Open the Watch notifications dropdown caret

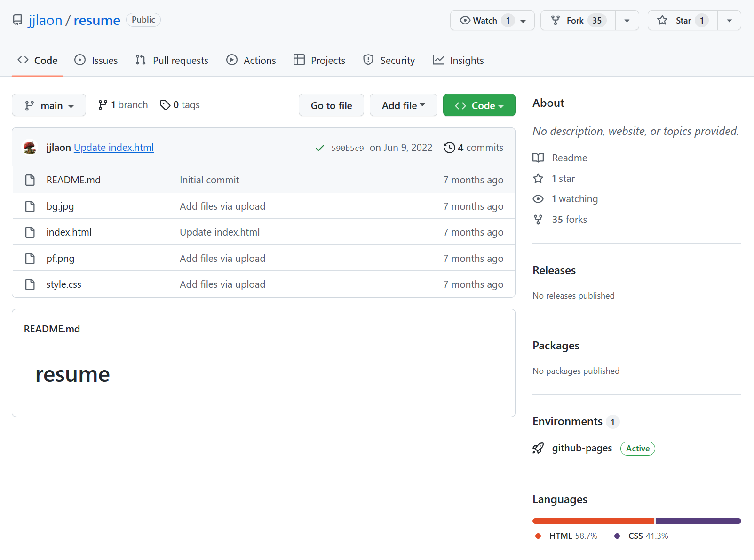click(523, 21)
